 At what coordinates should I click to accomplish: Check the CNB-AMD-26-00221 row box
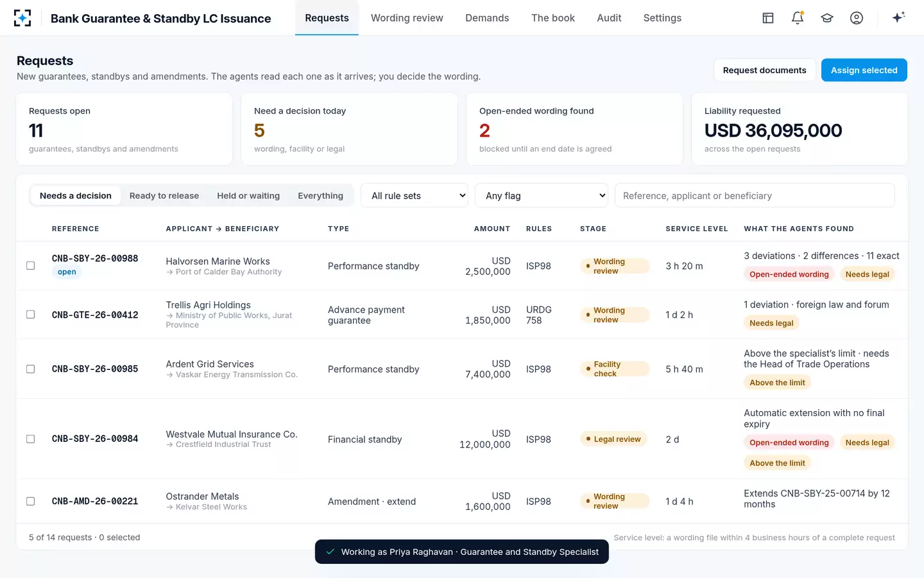(x=30, y=502)
